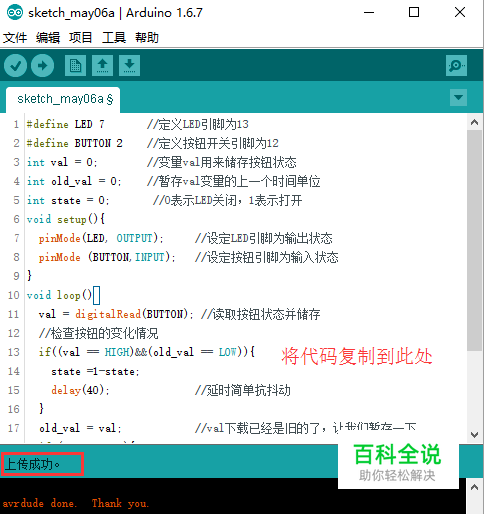Click the editor scrollbar down arrow
484x514 pixels.
pos(475,434)
